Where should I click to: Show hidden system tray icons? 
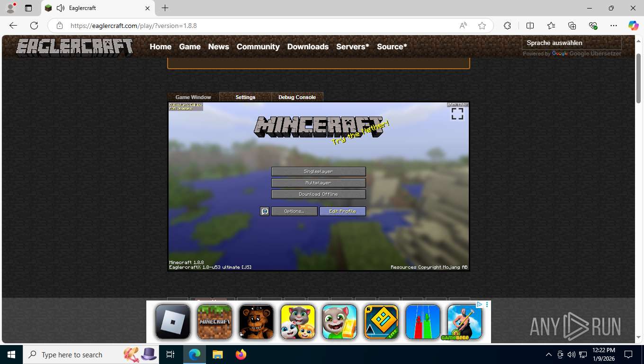point(549,355)
